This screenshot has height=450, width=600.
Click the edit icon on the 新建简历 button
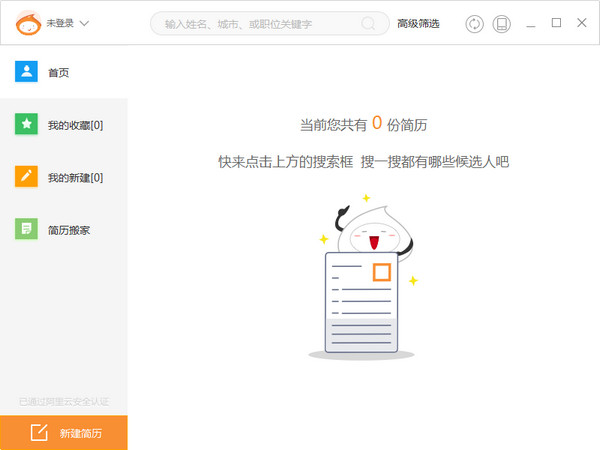(39, 433)
